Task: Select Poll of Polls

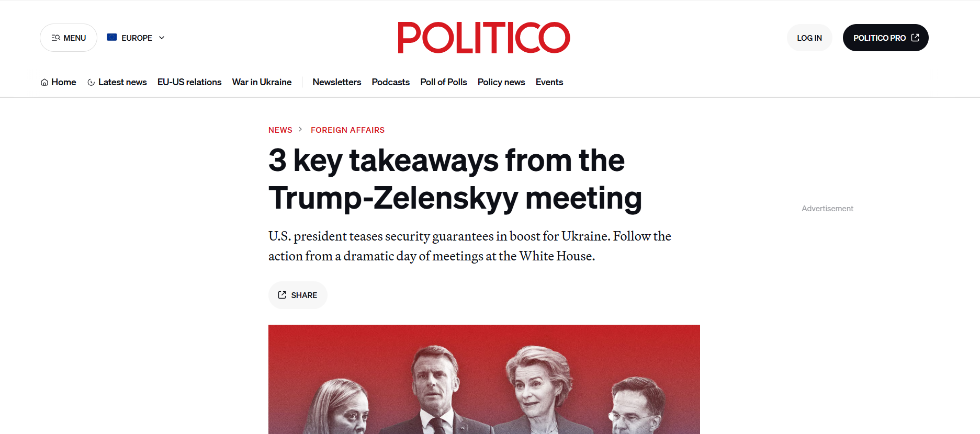Action: click(443, 82)
